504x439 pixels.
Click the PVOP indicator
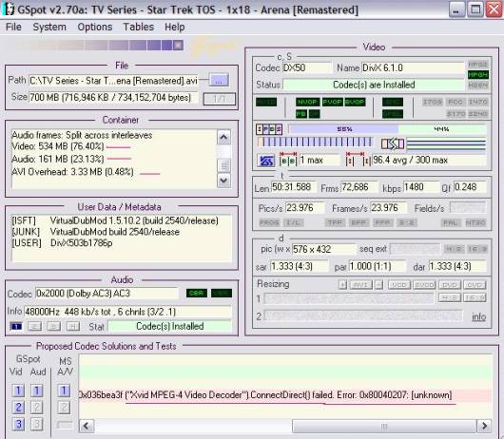click(x=333, y=102)
